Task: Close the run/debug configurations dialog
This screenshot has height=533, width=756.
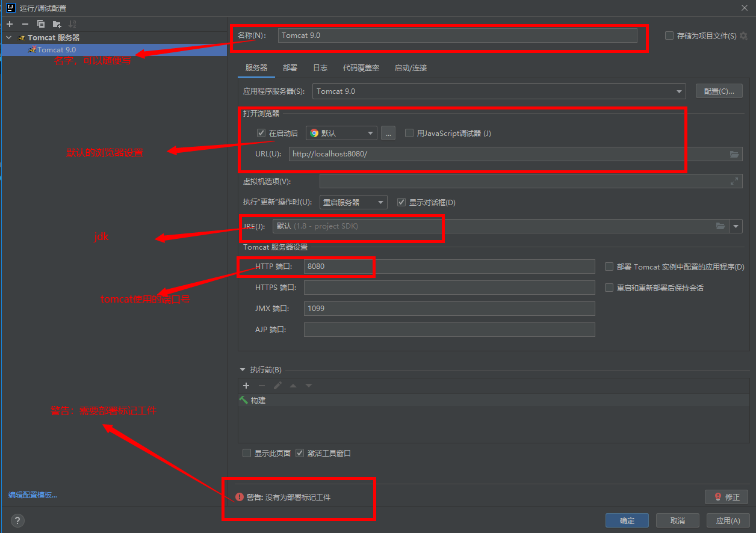Action: coord(744,8)
